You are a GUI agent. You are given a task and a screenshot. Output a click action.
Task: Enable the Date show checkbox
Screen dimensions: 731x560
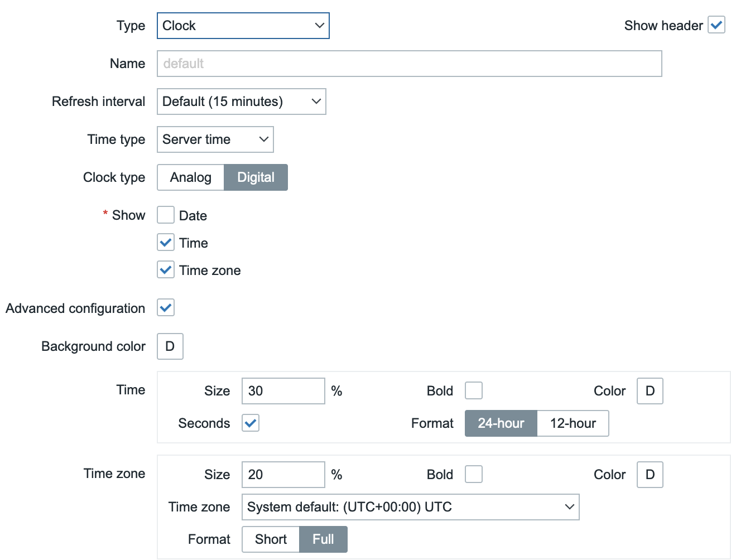point(166,215)
